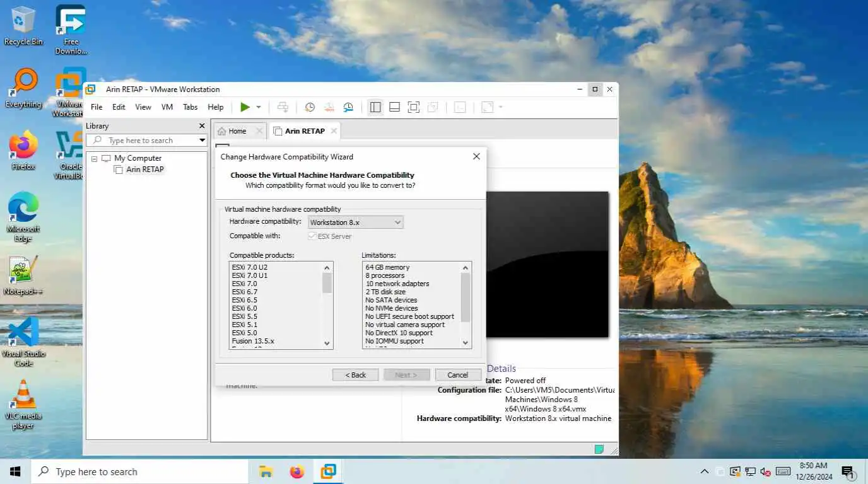Click compatible products scroll down arrow
The image size is (868, 484).
click(327, 343)
